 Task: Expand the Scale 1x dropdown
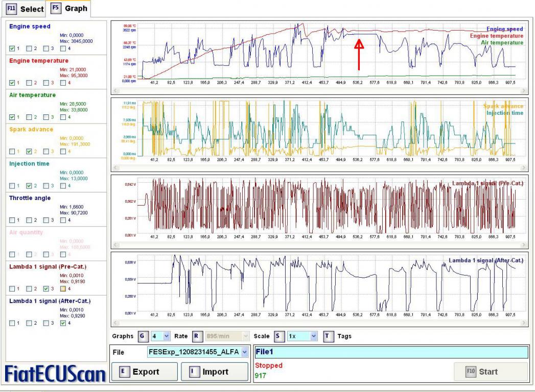tap(314, 336)
